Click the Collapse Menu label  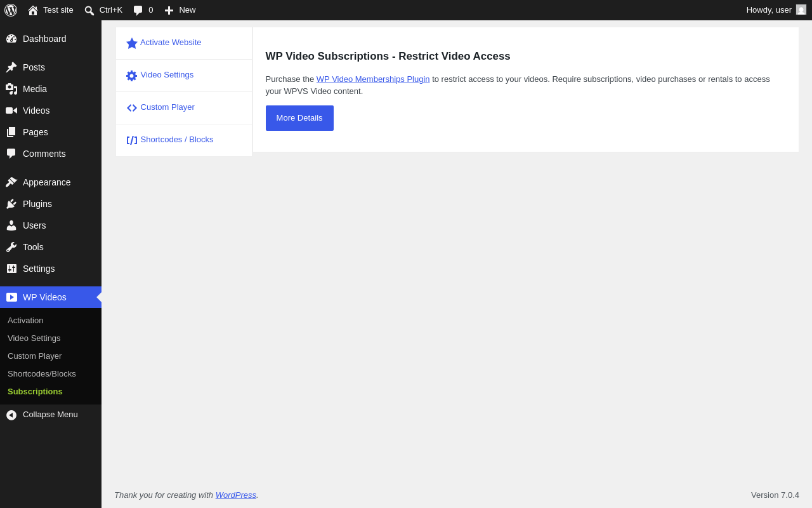coord(50,415)
